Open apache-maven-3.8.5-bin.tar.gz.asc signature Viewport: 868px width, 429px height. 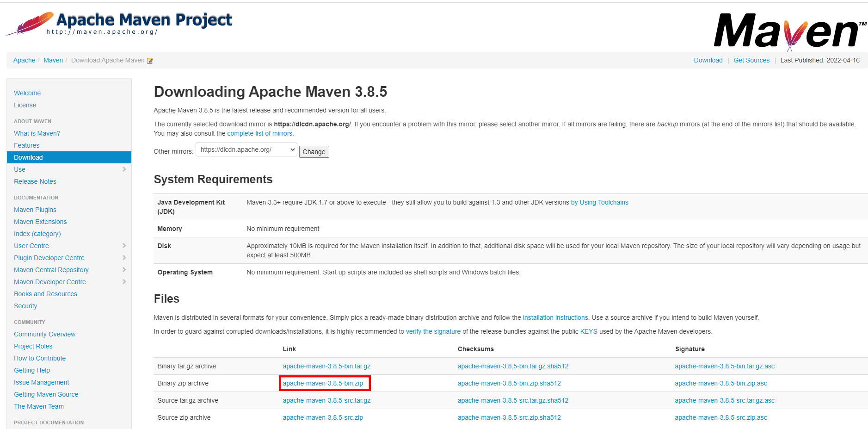725,366
